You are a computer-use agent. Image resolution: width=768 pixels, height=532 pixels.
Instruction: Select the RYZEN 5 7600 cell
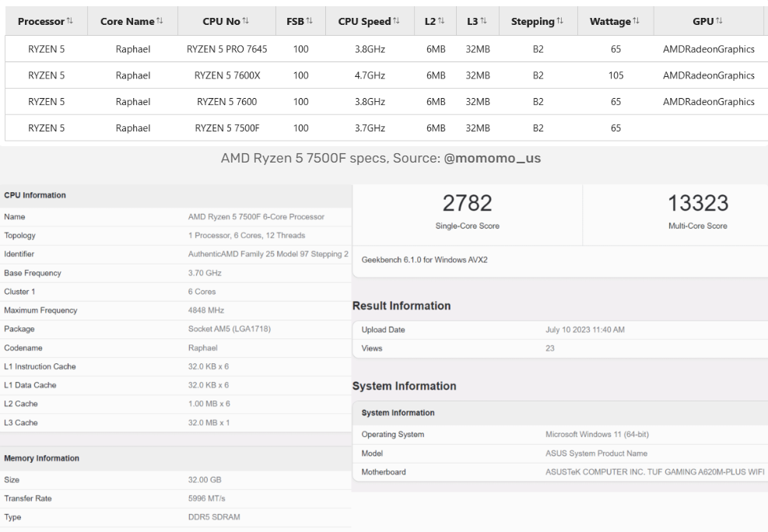point(226,102)
